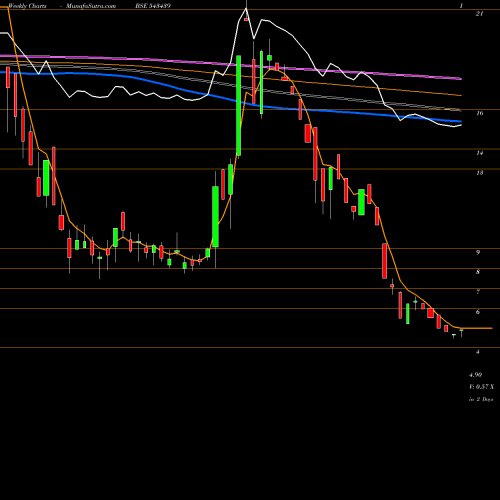Select the price axis label 8
Screen dimensions: 500x500
[x=478, y=272]
